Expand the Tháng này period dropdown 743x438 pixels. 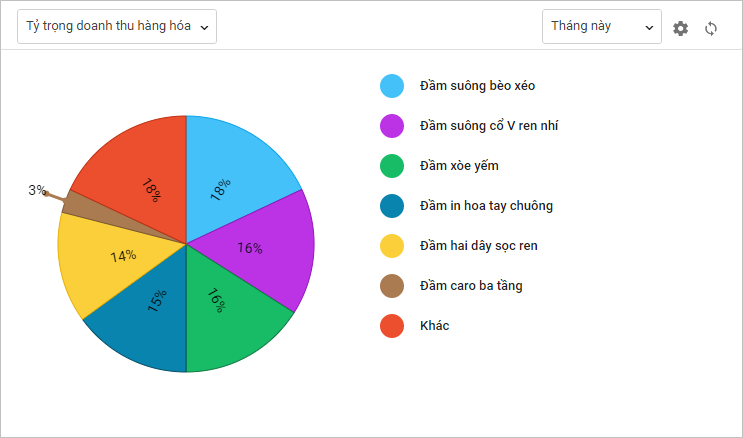601,27
